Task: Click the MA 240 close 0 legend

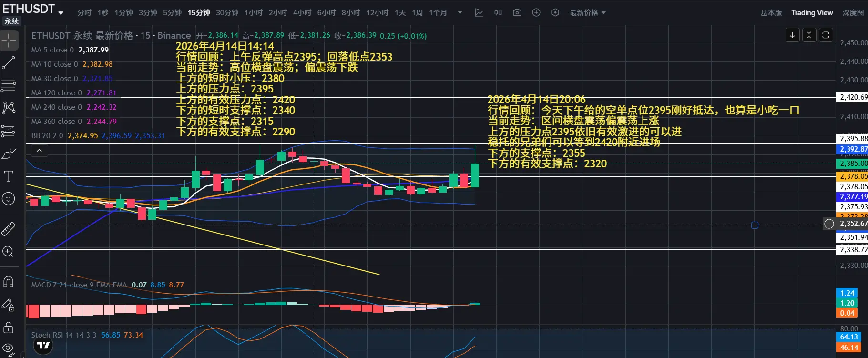Action: pos(56,107)
